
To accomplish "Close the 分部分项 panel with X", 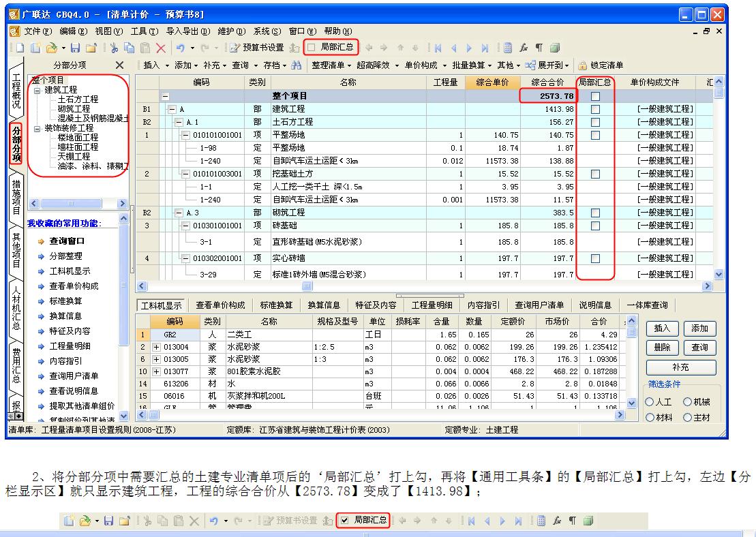I will 119,65.
